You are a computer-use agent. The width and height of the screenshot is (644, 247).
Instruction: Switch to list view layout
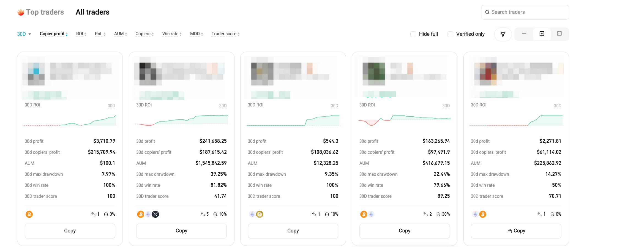(524, 34)
